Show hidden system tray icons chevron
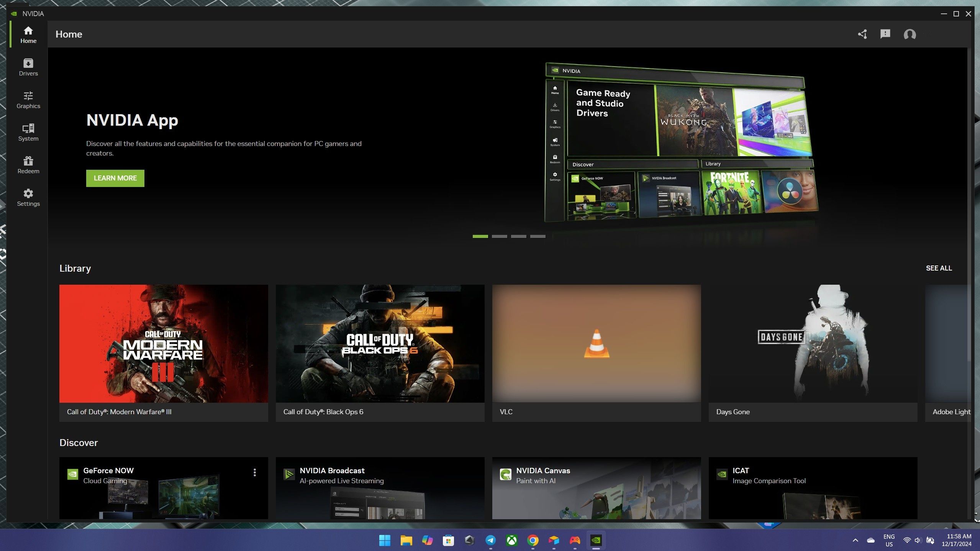 pyautogui.click(x=855, y=540)
